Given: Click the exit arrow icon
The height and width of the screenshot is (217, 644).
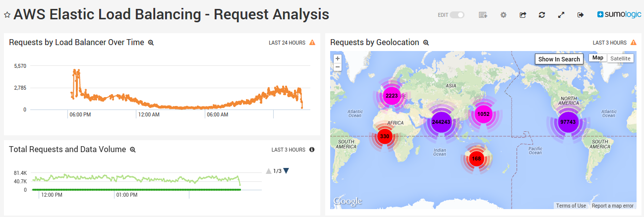Looking at the screenshot, I should tap(581, 15).
